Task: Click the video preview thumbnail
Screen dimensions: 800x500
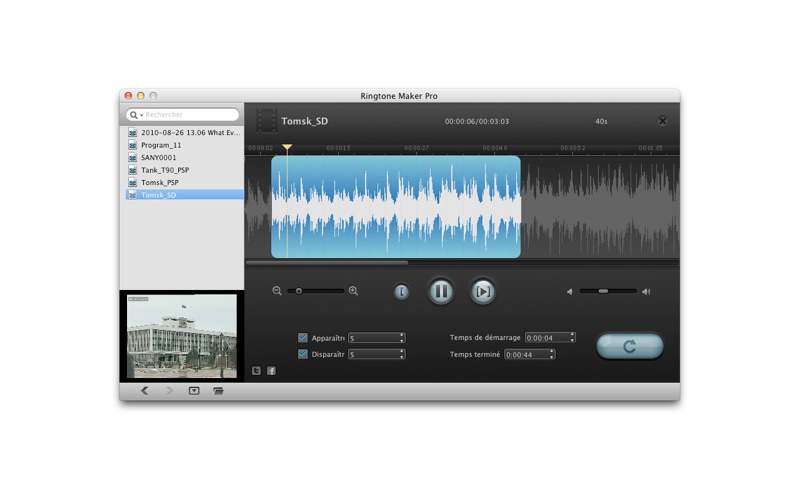Action: point(182,336)
